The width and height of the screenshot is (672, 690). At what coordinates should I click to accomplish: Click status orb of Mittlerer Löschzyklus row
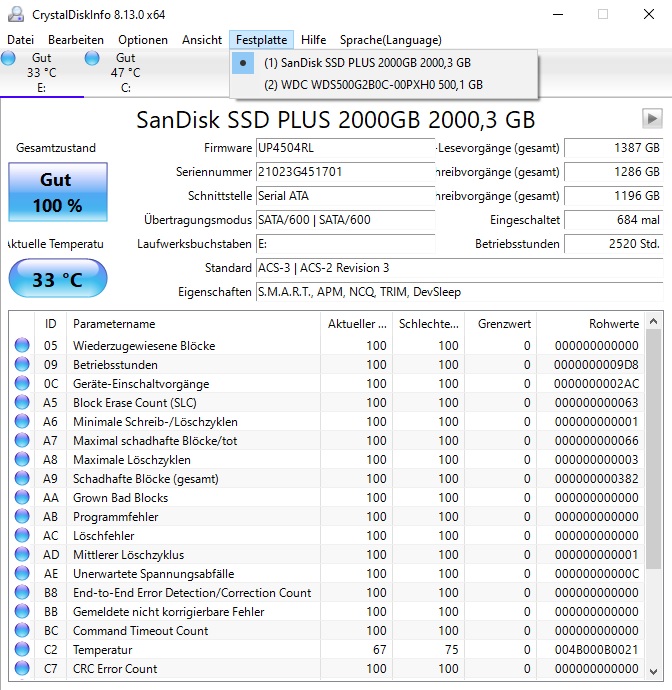(x=22, y=554)
